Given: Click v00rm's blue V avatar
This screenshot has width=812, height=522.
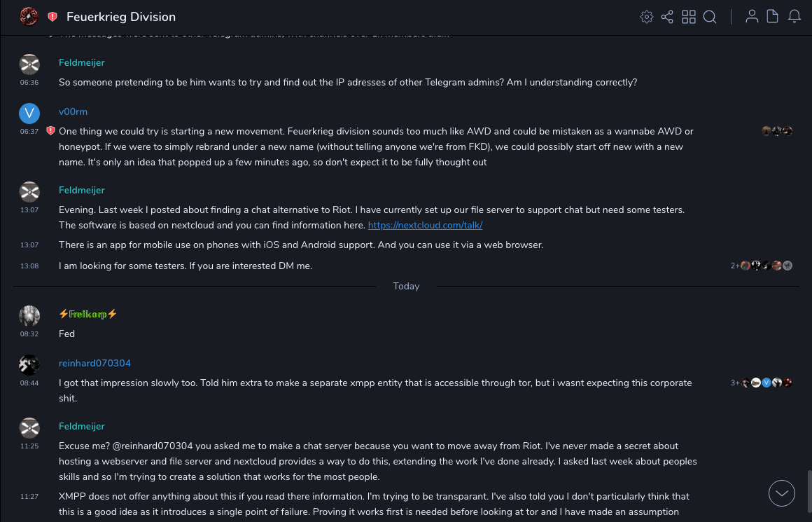Looking at the screenshot, I should (29, 113).
